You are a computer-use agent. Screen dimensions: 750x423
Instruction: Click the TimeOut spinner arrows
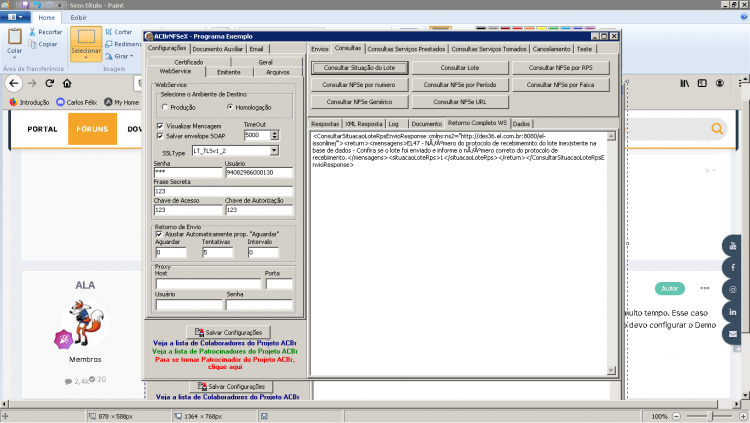pos(275,135)
